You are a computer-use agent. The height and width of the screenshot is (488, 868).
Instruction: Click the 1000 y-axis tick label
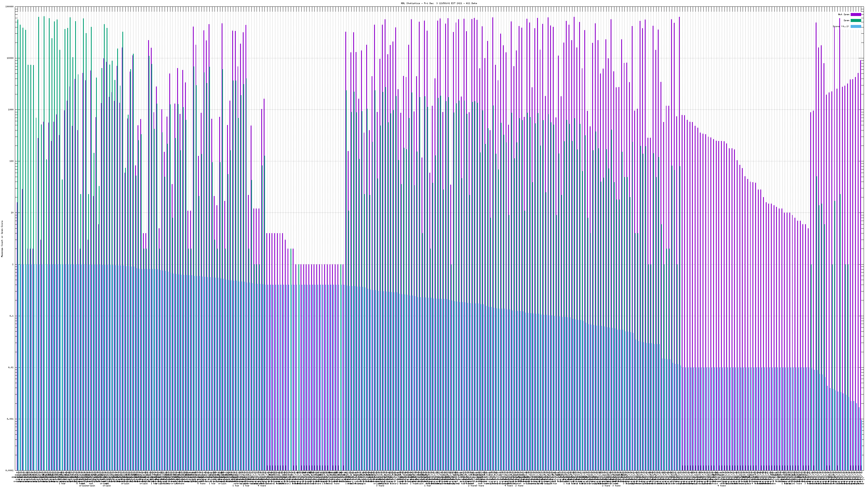(11, 110)
